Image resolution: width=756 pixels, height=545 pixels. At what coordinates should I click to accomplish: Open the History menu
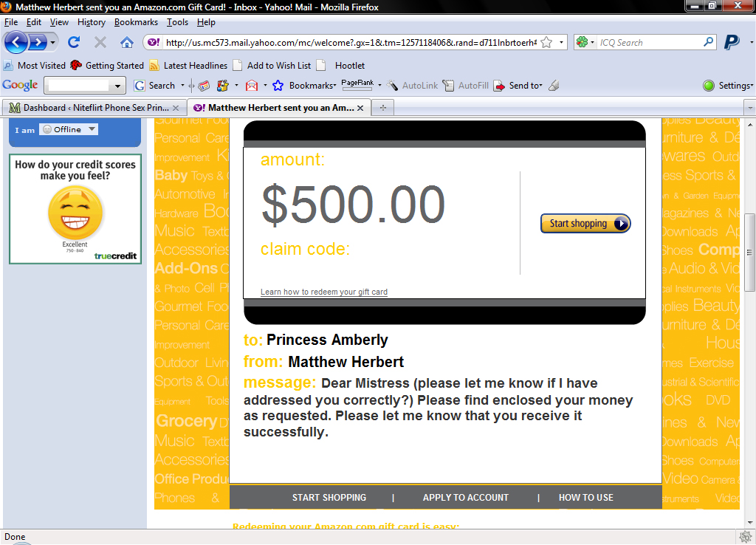[x=92, y=22]
